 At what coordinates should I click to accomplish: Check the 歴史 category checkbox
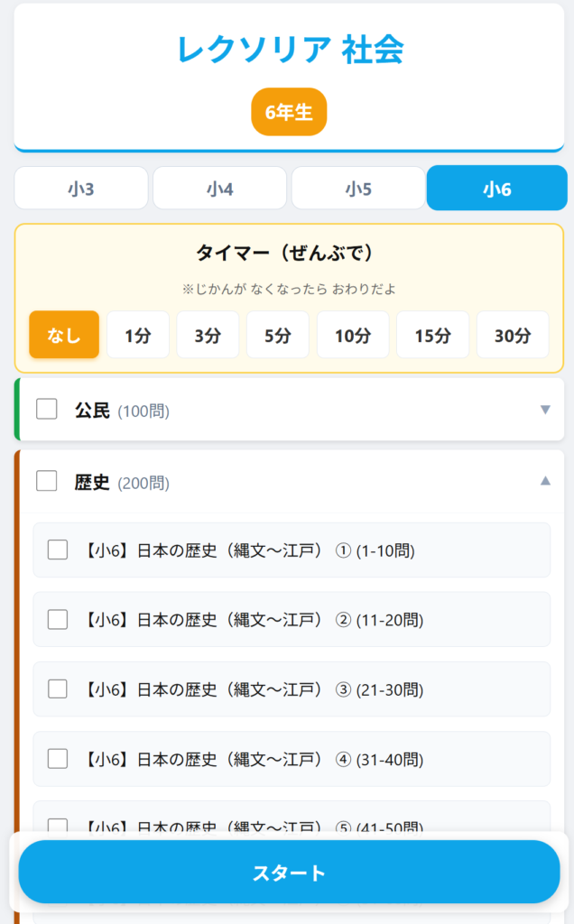pos(47,482)
